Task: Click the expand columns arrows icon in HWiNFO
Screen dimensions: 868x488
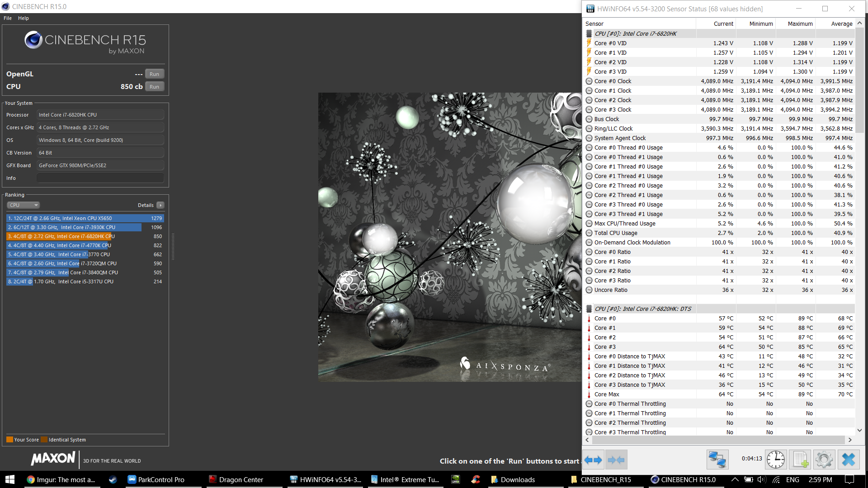Action: [x=593, y=460]
